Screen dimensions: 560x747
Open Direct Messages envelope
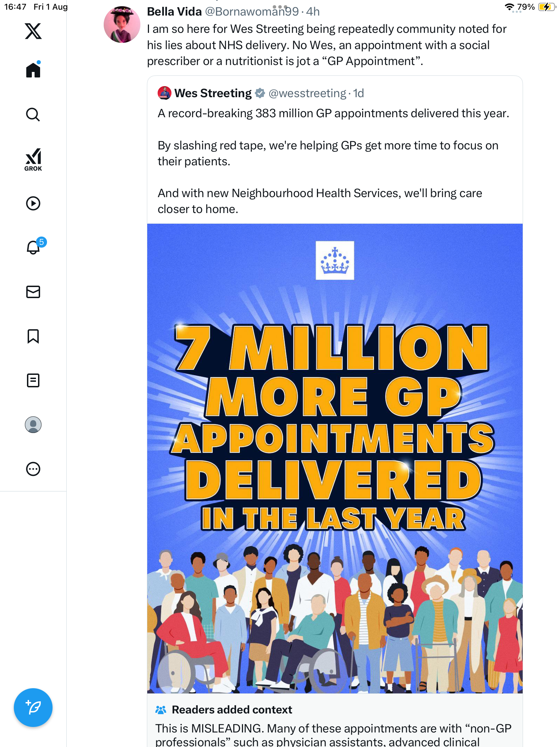pos(33,292)
